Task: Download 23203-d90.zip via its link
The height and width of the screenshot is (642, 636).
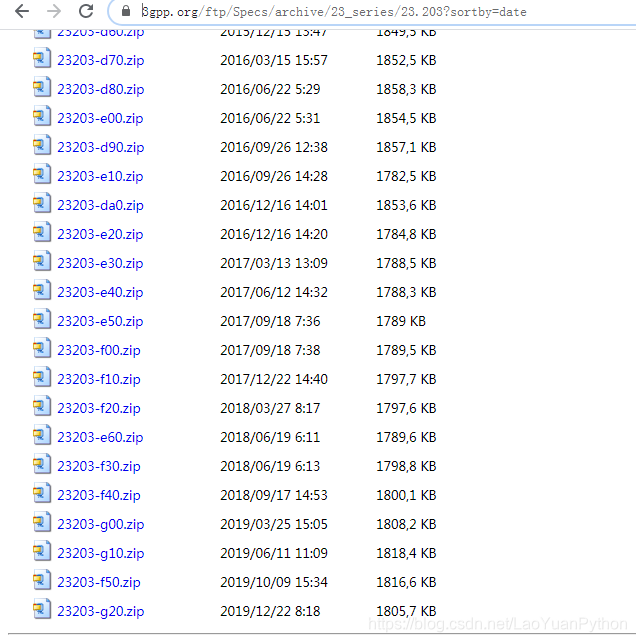Action: coord(101,147)
